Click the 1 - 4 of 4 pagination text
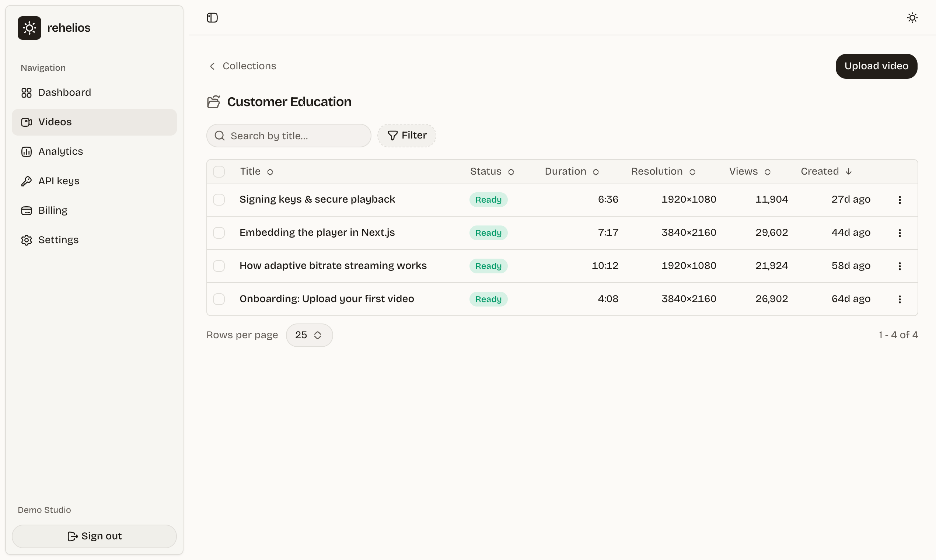 (898, 335)
